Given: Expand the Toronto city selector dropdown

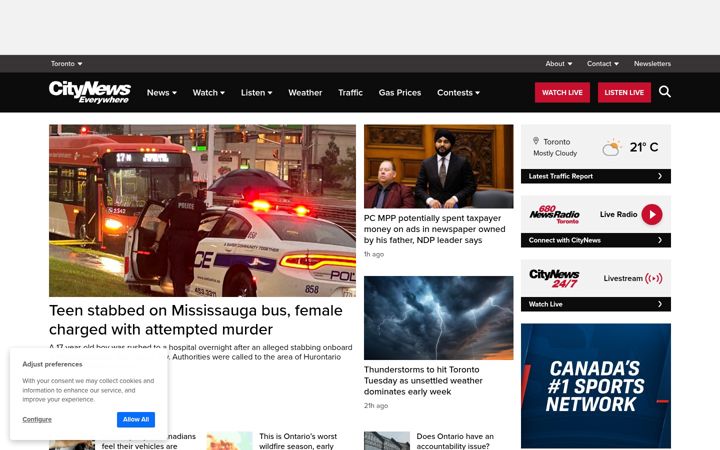Looking at the screenshot, I should click(x=67, y=64).
